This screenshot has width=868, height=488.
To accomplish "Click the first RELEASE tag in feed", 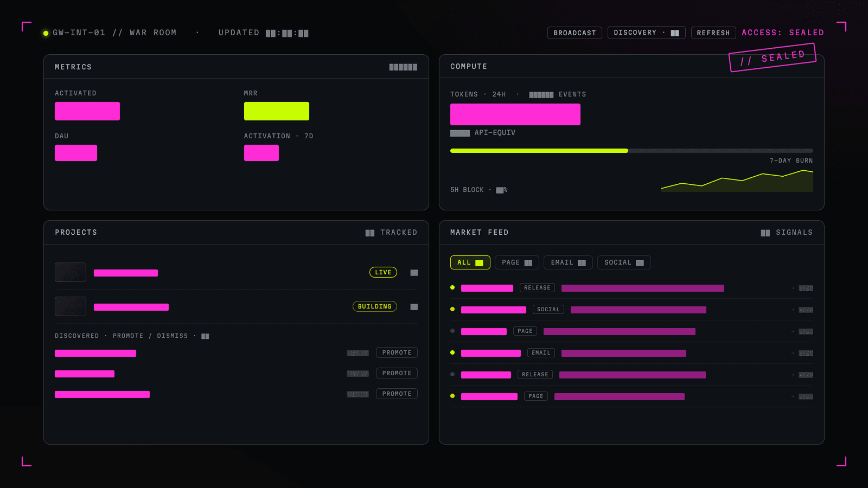I will (537, 288).
